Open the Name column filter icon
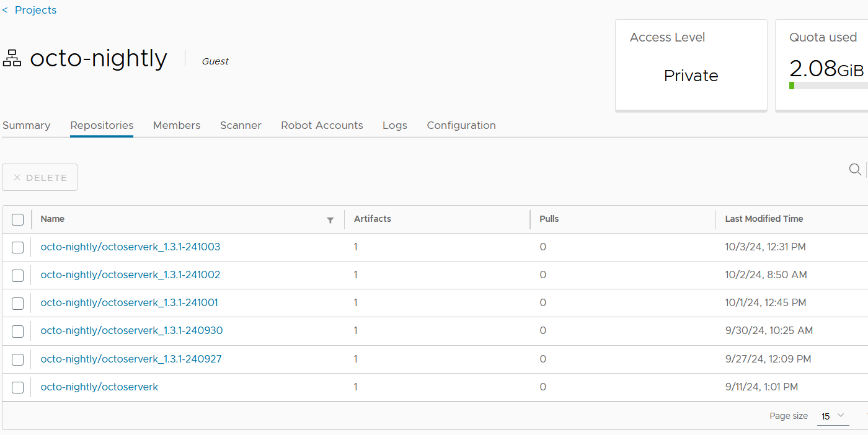Viewport: 868px width, 435px height. [330, 220]
